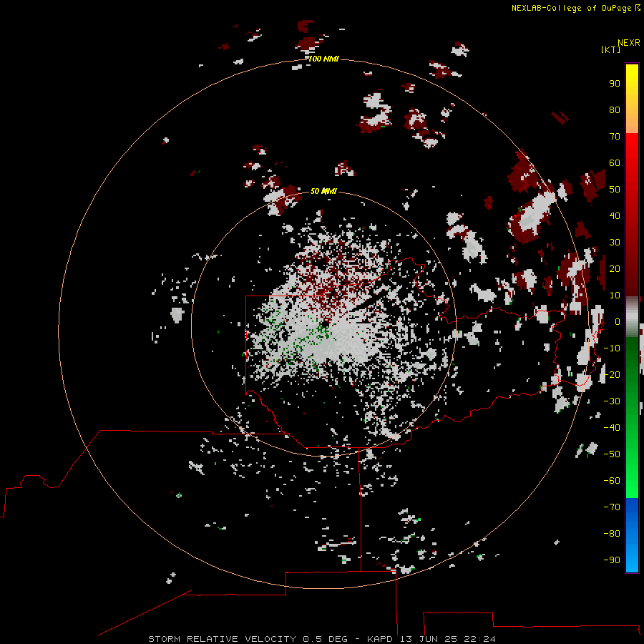Click the 22:24 timestamp text
Screen dimensions: 644x644
(x=479, y=639)
